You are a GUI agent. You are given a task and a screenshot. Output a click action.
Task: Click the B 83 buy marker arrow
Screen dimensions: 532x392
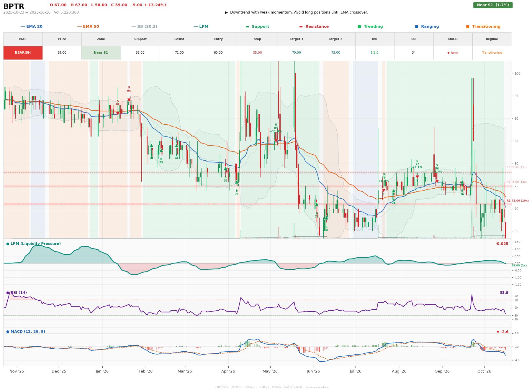[161, 150]
